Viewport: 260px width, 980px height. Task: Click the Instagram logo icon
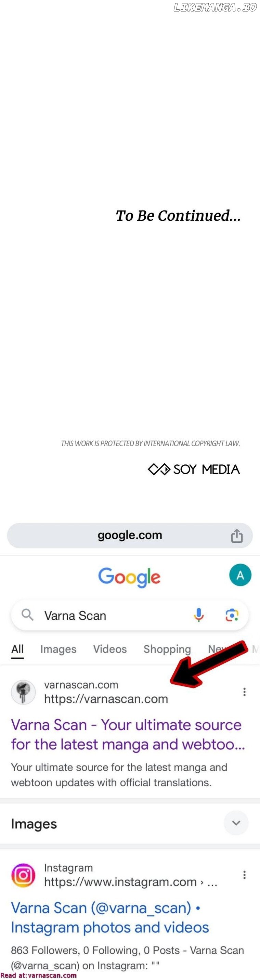[x=23, y=875]
